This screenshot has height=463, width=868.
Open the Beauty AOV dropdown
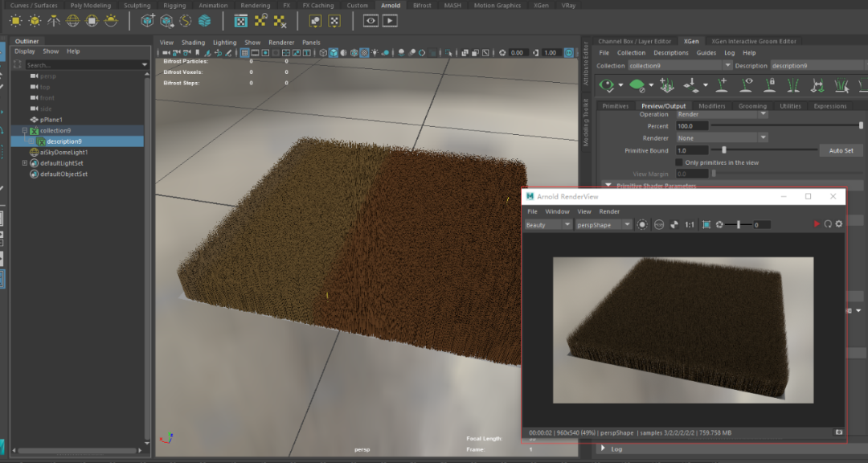coord(548,225)
